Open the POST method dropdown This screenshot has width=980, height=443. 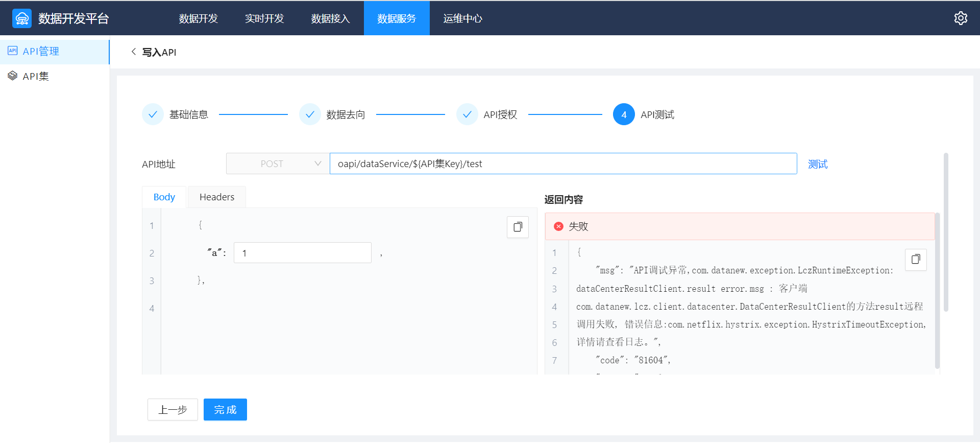[x=278, y=164]
